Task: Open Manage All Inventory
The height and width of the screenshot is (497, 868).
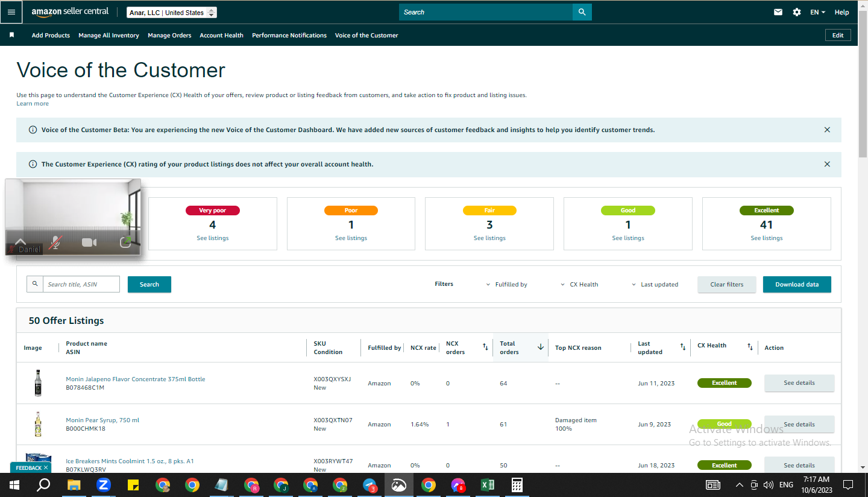Action: (108, 36)
